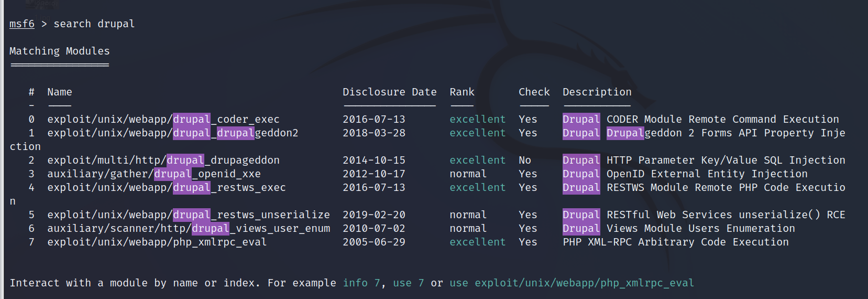Image resolution: width=868 pixels, height=299 pixels.
Task: Click the 'Rank' column header
Action: tap(462, 92)
